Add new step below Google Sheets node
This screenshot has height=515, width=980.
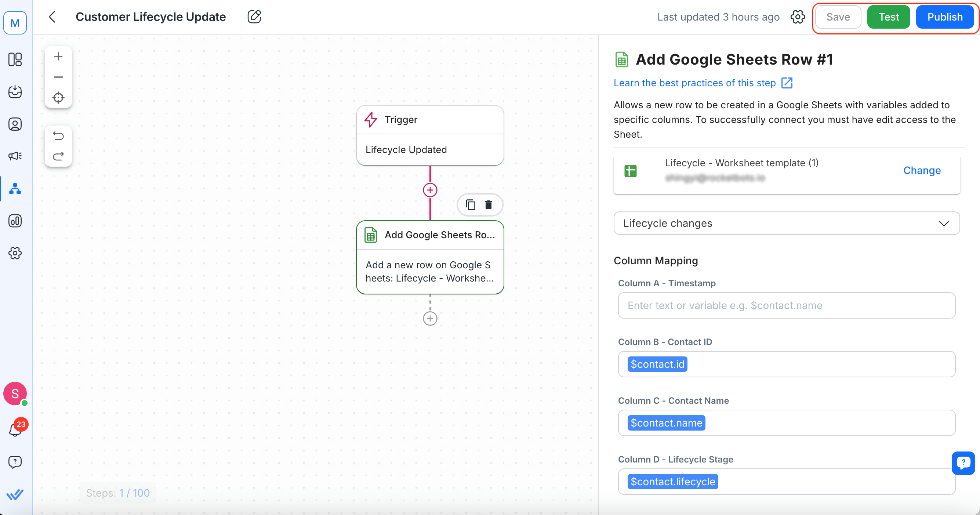(430, 318)
